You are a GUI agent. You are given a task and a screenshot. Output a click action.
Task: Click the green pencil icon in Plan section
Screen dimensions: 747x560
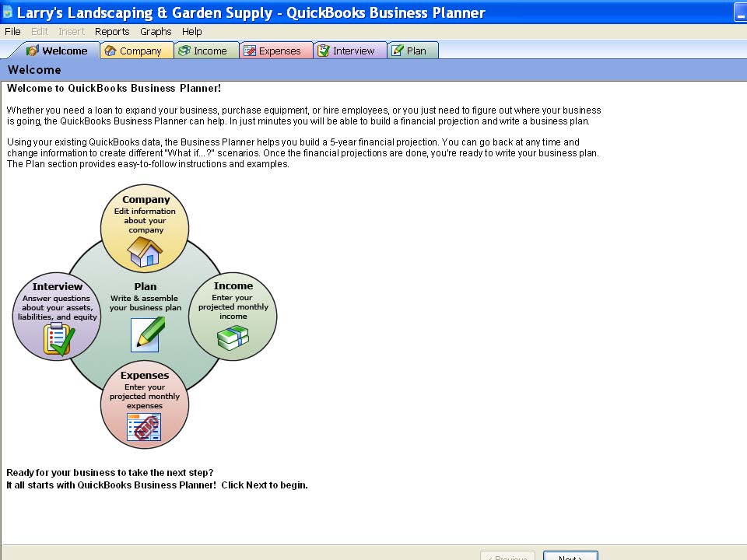click(x=147, y=334)
